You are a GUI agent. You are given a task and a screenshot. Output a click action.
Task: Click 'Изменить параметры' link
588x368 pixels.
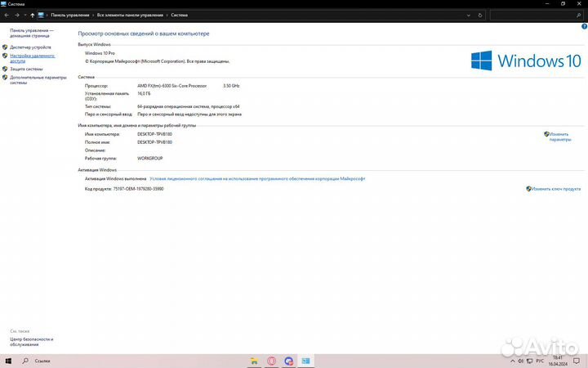[x=559, y=136]
